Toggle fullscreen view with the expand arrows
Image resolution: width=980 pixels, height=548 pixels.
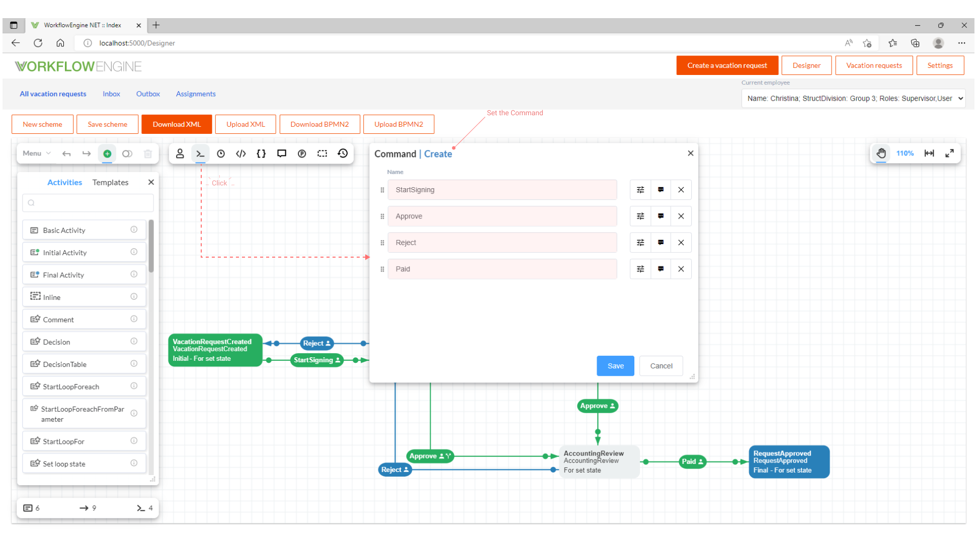coord(950,153)
